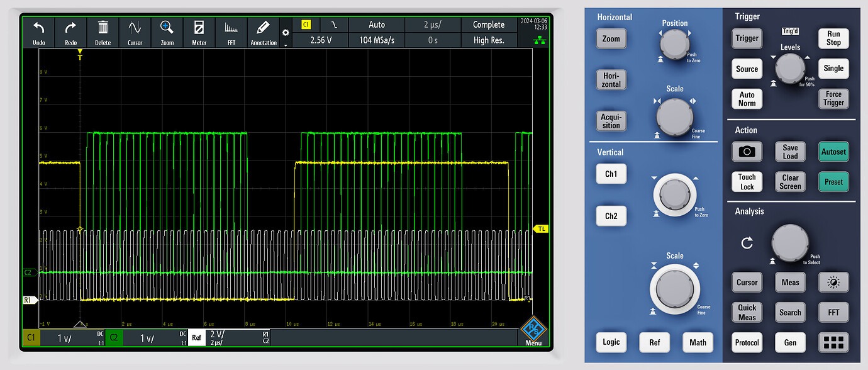Open Ref 2 V/ reference tab
The image size is (868, 370).
coord(229,338)
